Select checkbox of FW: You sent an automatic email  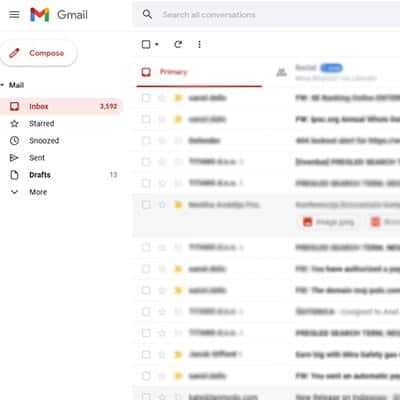146,376
